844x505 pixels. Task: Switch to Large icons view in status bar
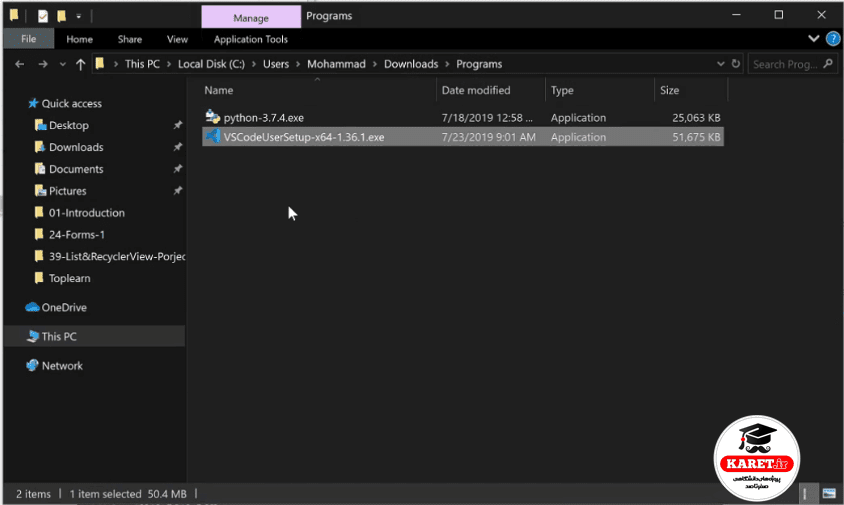(x=829, y=494)
